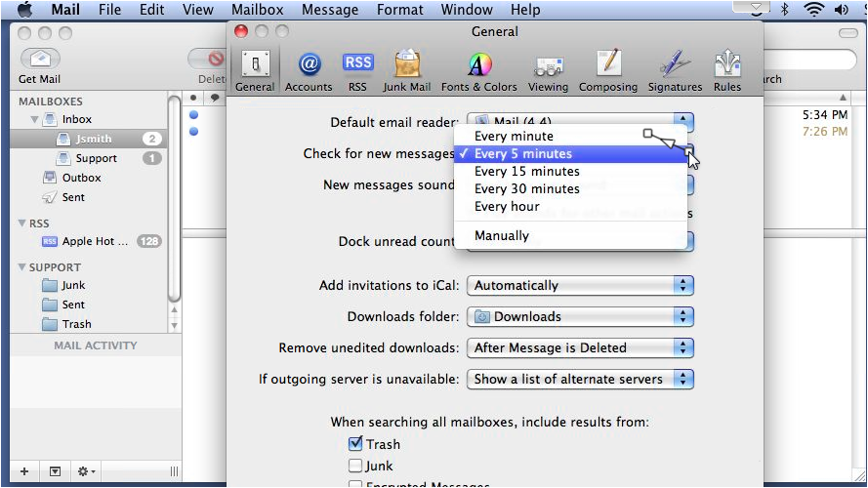Click the Apple menu icon
The width and height of the screenshot is (868, 488).
[24, 10]
